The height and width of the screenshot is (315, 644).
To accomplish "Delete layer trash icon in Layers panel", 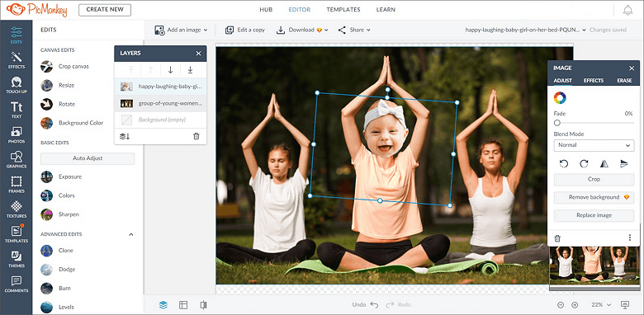I will 197,136.
